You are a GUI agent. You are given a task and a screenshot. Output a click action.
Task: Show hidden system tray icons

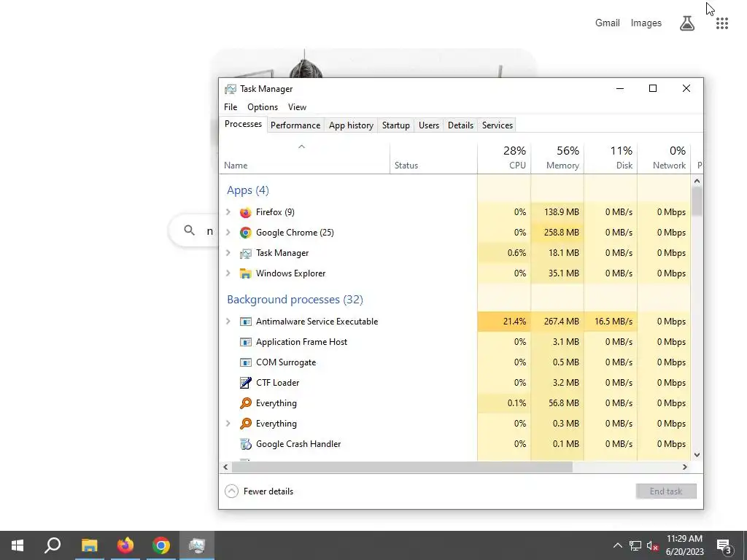pyautogui.click(x=617, y=545)
